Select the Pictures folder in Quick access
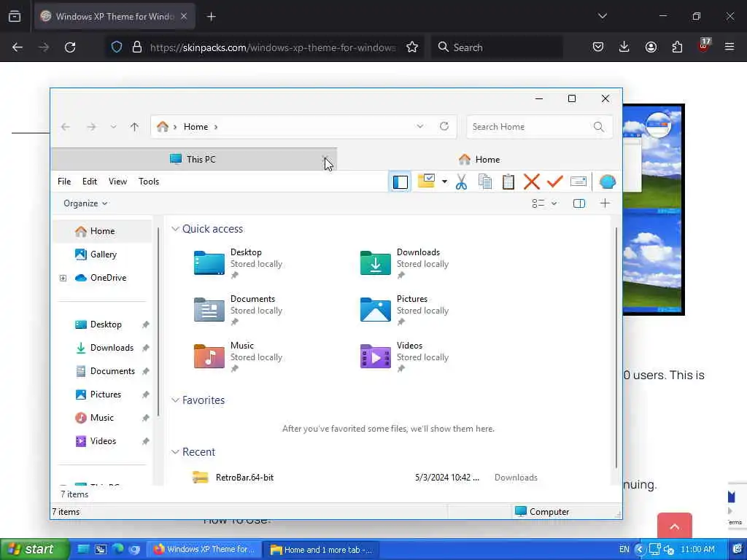Viewport: 747px width, 560px height. tap(405, 309)
